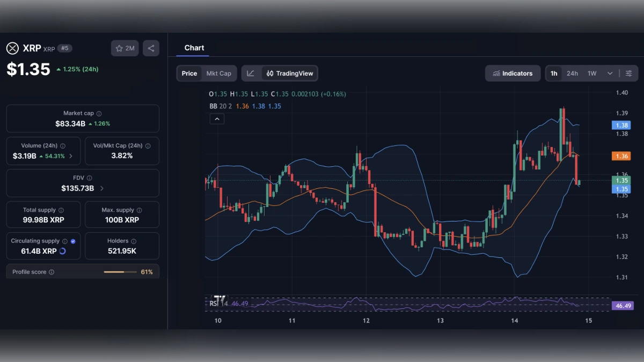The width and height of the screenshot is (644, 362).
Task: Click the Profile score progress bar
Action: point(121,271)
